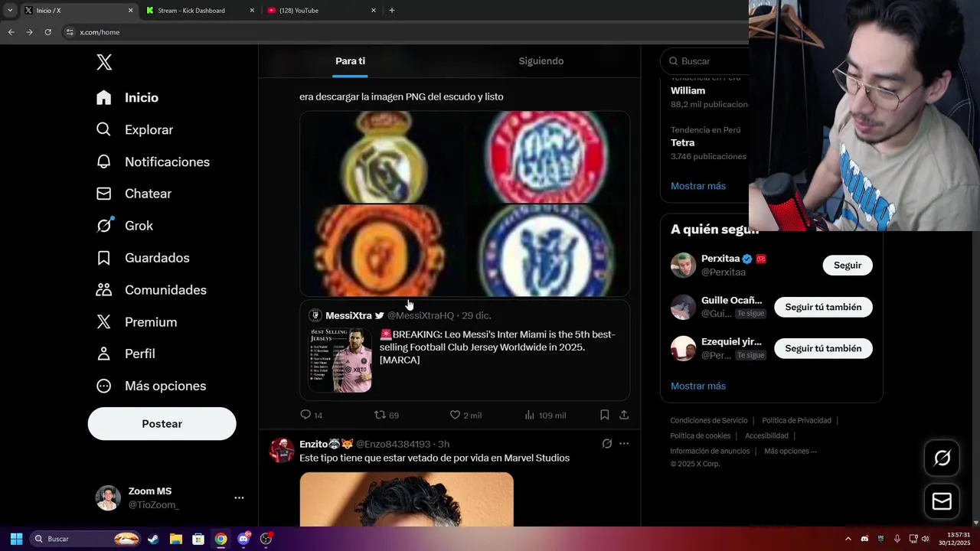
Task: Follow Perxitaa with the Seguir button
Action: tap(848, 266)
